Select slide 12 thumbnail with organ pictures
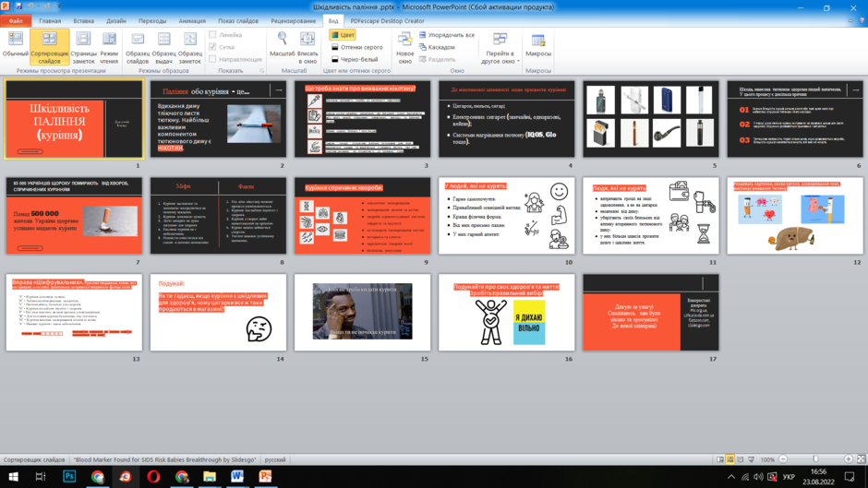 [x=795, y=216]
